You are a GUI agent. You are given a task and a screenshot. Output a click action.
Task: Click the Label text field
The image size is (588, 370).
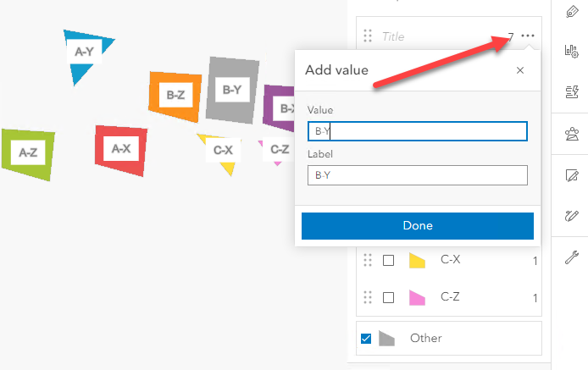click(x=418, y=175)
